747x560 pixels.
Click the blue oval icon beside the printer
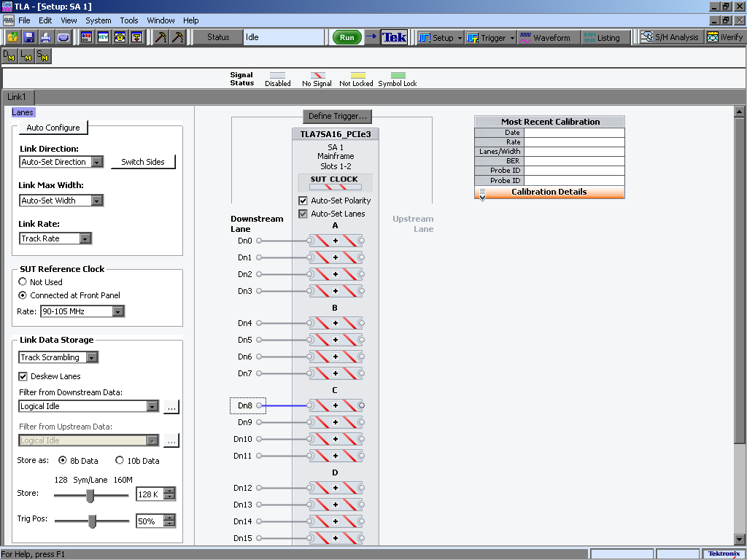(x=63, y=37)
